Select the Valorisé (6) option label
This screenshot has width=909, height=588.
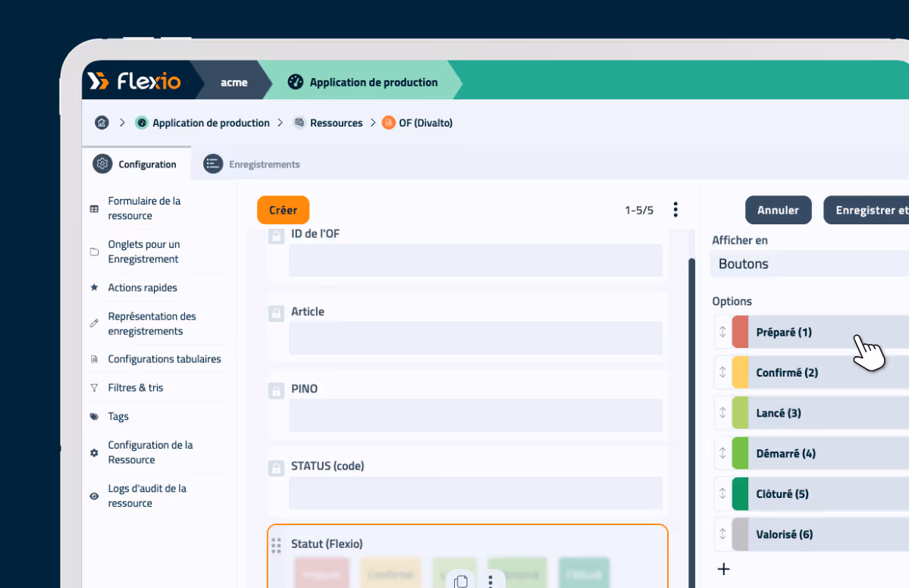click(x=785, y=534)
